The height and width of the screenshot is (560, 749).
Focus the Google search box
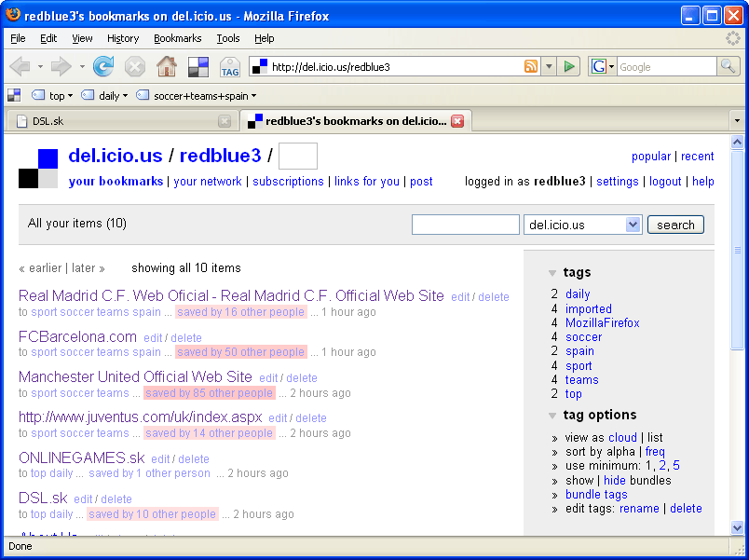coord(667,66)
